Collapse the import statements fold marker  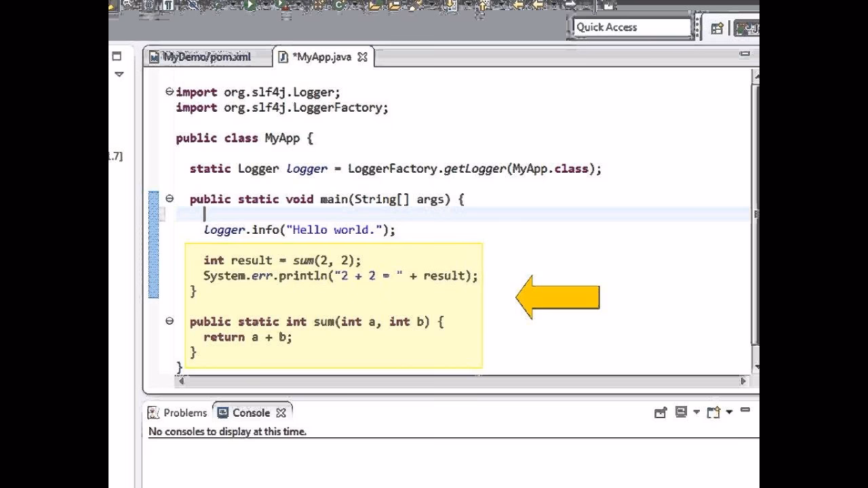pos(169,91)
